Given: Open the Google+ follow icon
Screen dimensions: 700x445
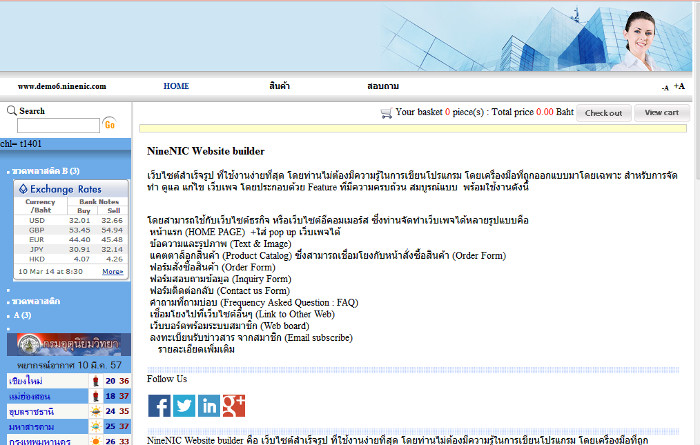Looking at the screenshot, I should (234, 405).
